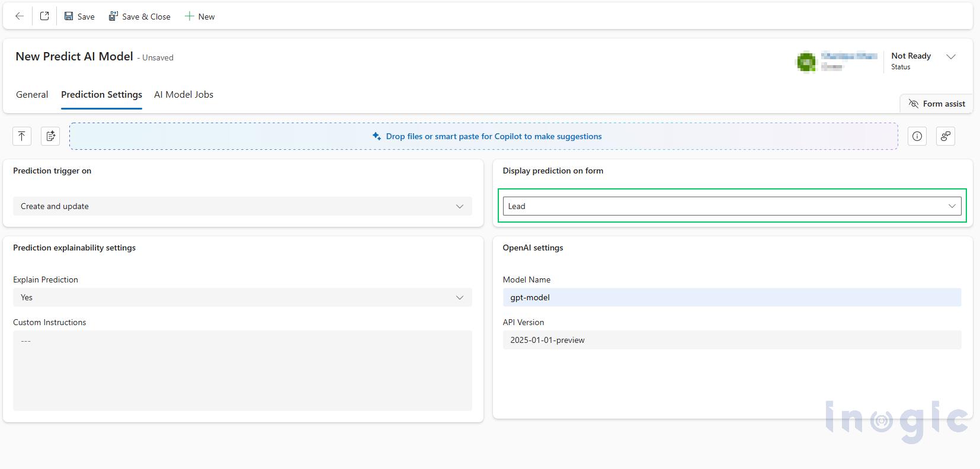Open the Prediction trigger on dropdown
Viewport: 980px width, 469px height.
[x=242, y=206]
